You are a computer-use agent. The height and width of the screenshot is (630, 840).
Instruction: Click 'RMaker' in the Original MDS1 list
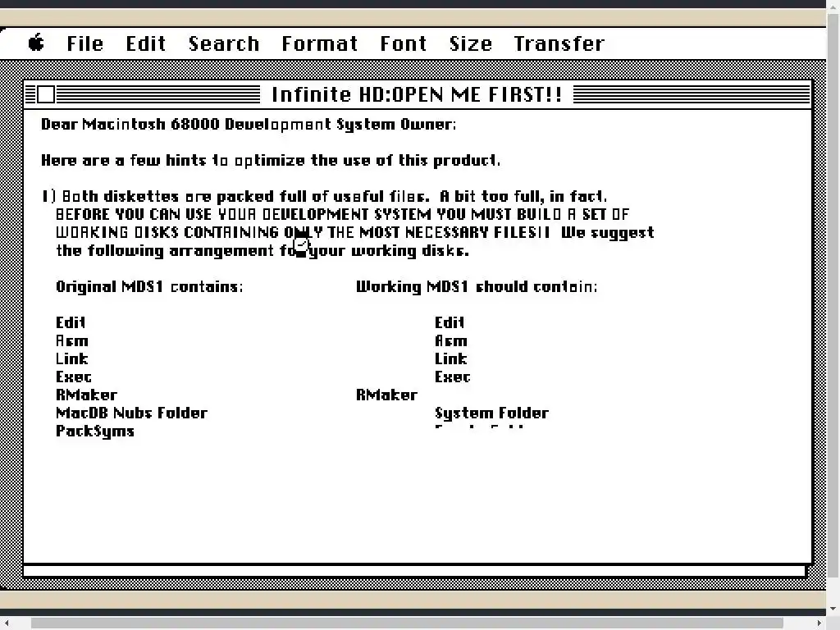[x=86, y=395]
